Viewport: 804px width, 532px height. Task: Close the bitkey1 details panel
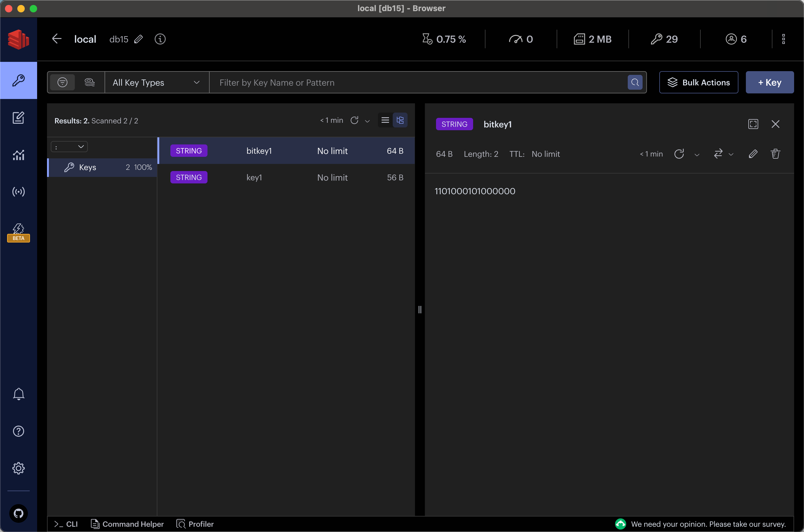coord(776,124)
